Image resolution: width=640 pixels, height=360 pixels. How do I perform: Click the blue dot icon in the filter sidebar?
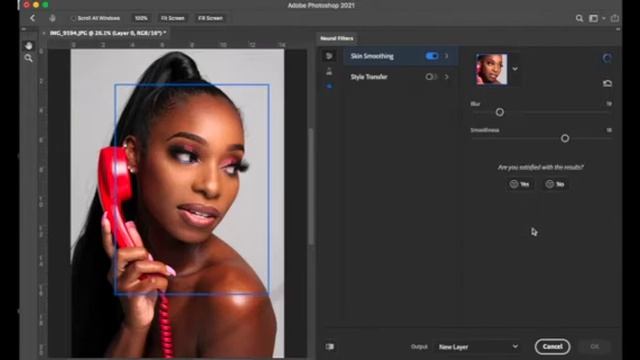coord(329,86)
